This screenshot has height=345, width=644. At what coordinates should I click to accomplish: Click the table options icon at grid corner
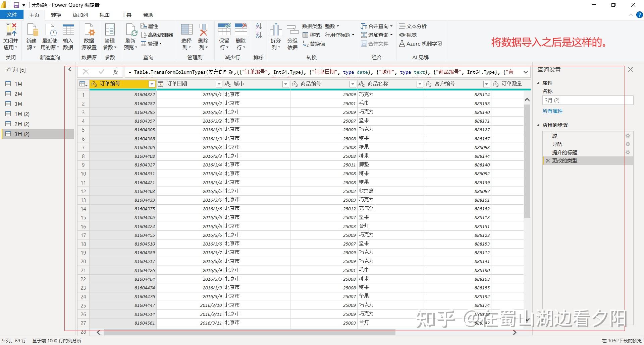pos(83,84)
